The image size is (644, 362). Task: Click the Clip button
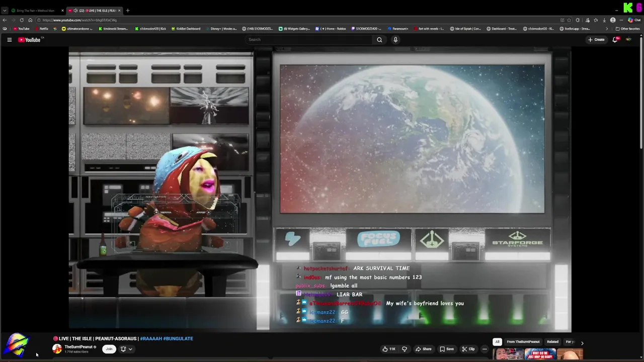pyautogui.click(x=468, y=349)
